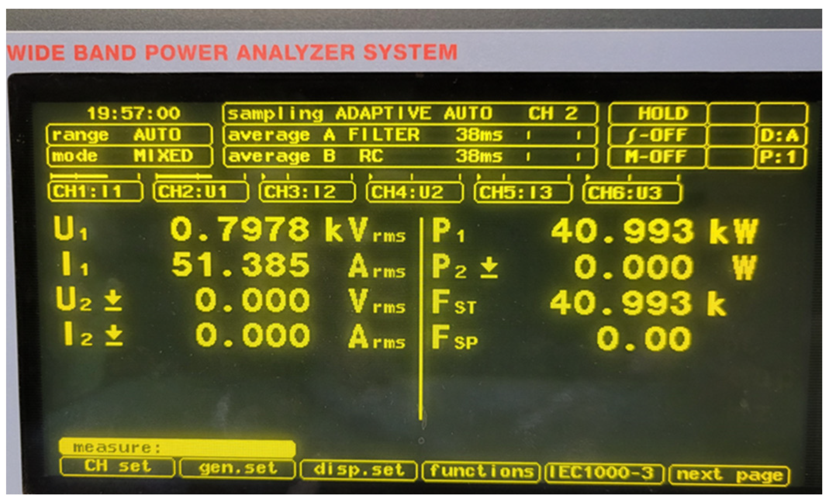The height and width of the screenshot is (504, 829).
Task: Click the average A FILTER level bar
Action: [553, 136]
